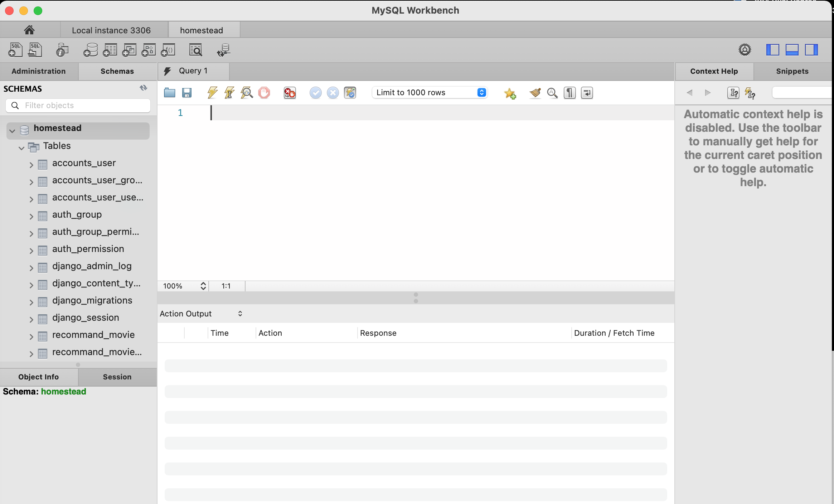The height and width of the screenshot is (504, 834).
Task: Select the django_session table
Action: pyautogui.click(x=86, y=318)
